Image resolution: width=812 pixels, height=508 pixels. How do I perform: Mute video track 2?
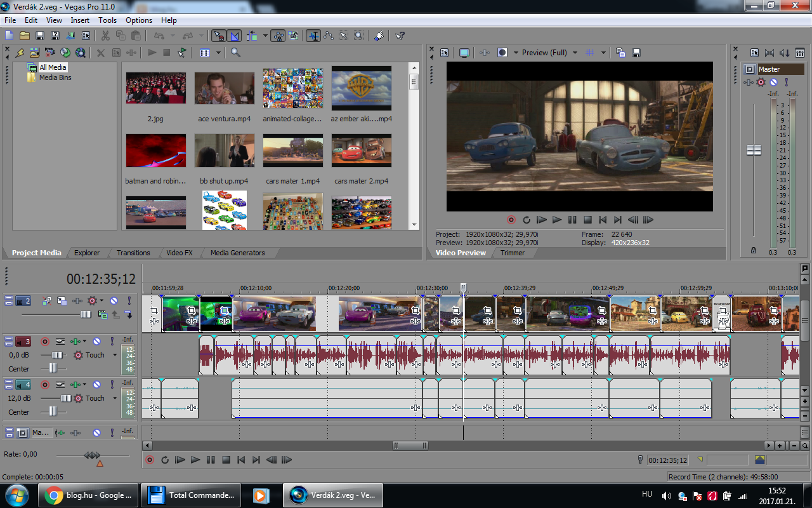point(114,300)
